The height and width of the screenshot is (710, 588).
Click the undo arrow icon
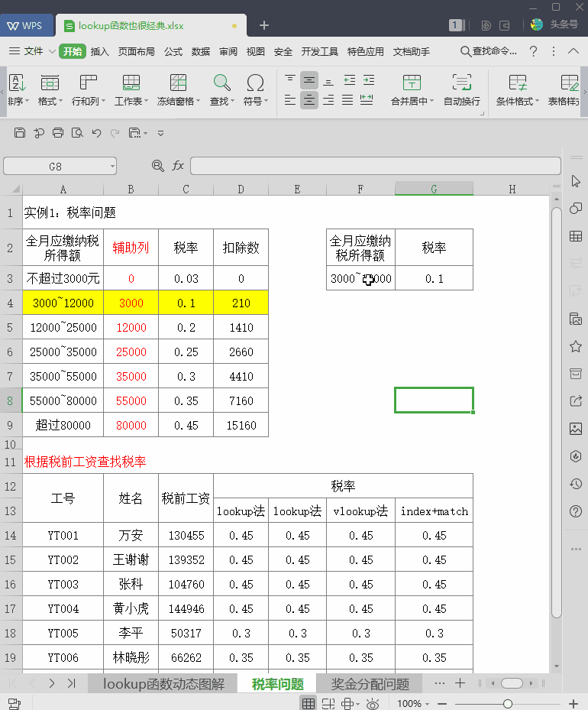click(96, 133)
